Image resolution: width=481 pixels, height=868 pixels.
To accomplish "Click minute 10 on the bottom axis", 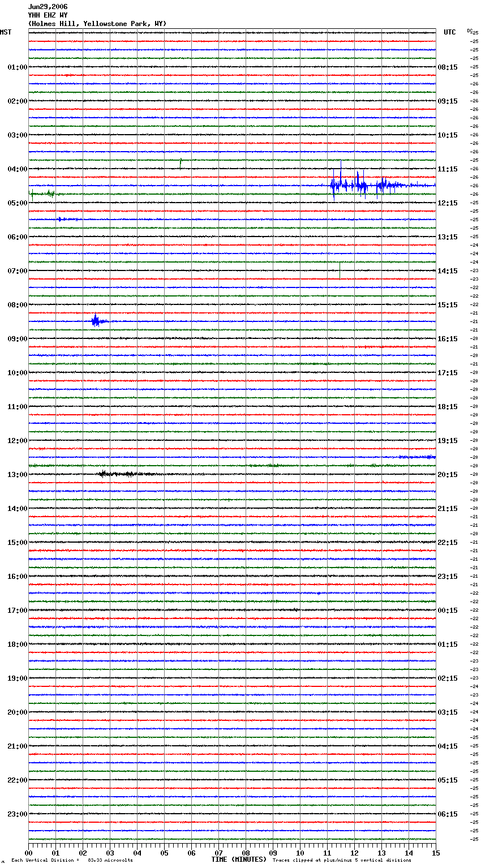I will coord(300,853).
